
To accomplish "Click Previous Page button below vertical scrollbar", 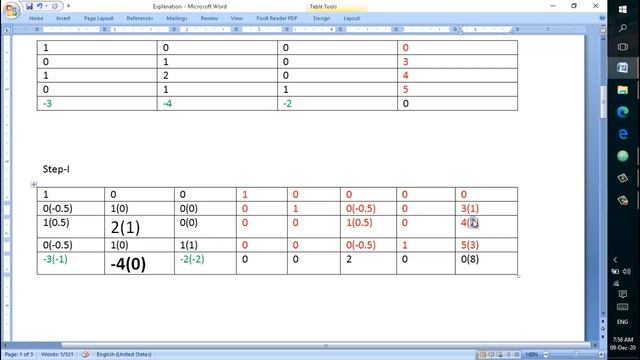I will pos(603,321).
